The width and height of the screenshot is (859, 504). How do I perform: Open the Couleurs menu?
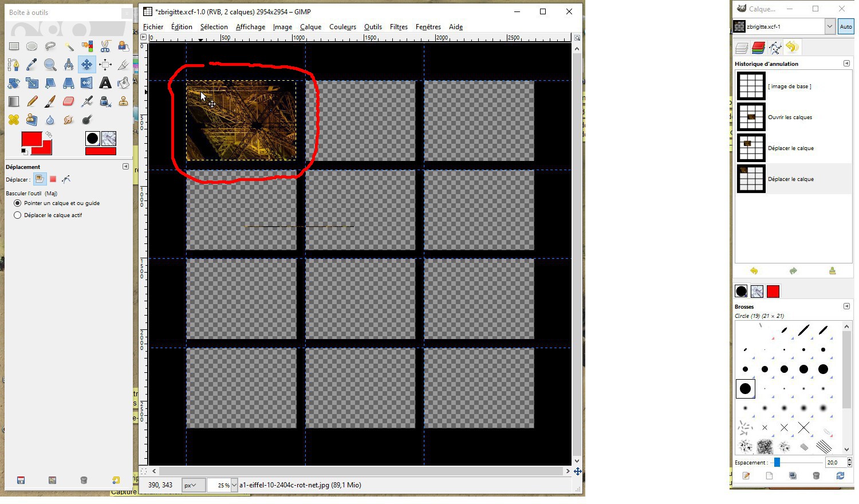(342, 27)
